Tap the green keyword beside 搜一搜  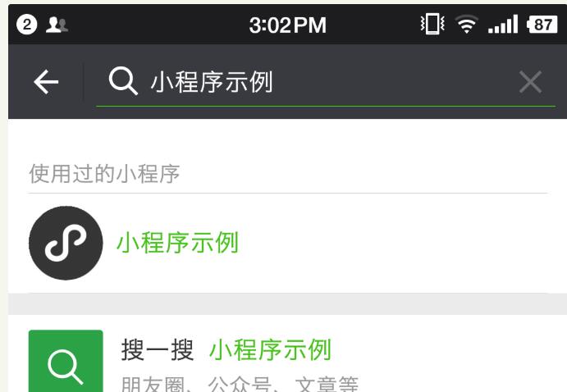tap(270, 349)
